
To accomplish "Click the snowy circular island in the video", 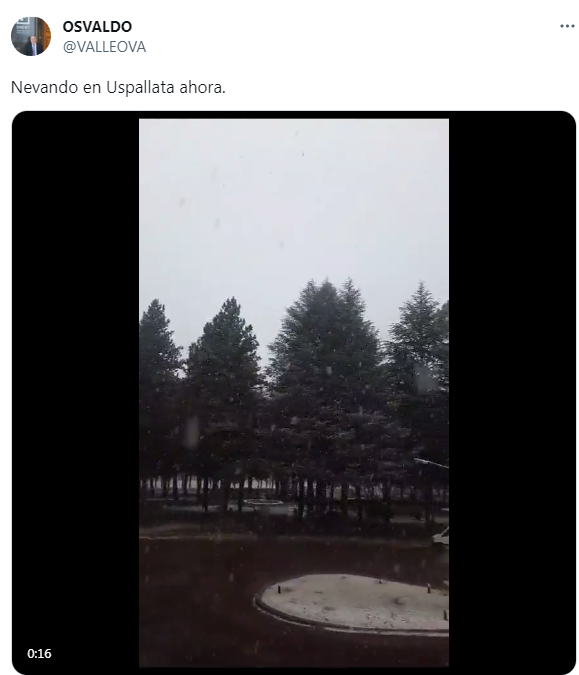I will (x=352, y=604).
